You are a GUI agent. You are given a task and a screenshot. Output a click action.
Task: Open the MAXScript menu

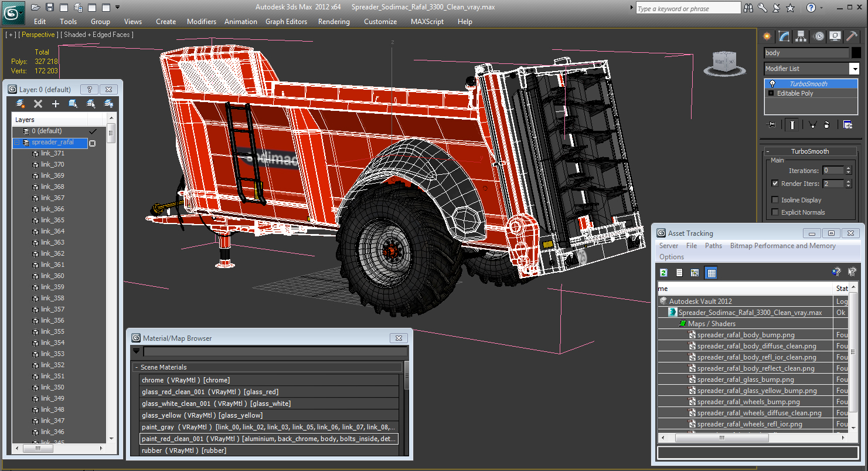tap(427, 22)
